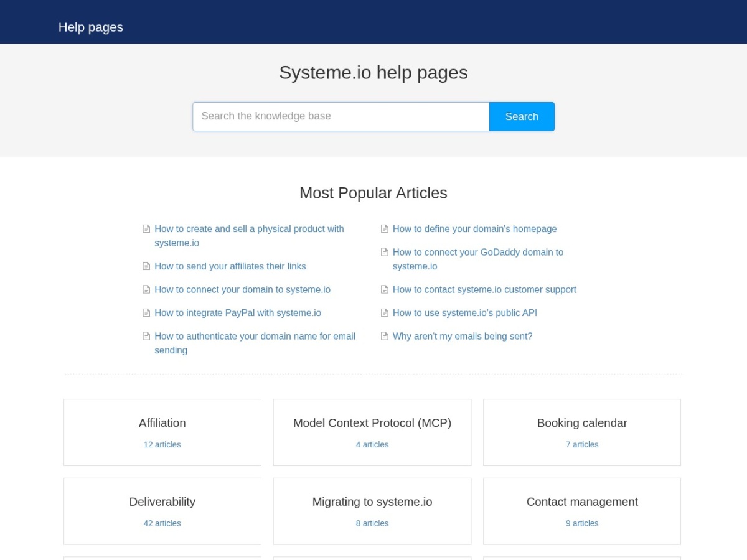Open the Booking calendar category card
This screenshot has width=747, height=560.
pyautogui.click(x=582, y=432)
